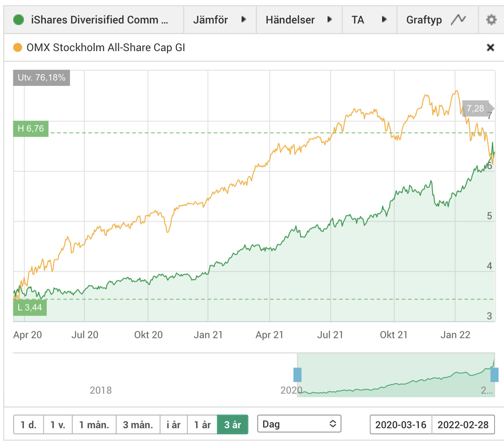Image resolution: width=504 pixels, height=443 pixels.
Task: Click the Graftyp line chart icon
Action: tap(458, 19)
